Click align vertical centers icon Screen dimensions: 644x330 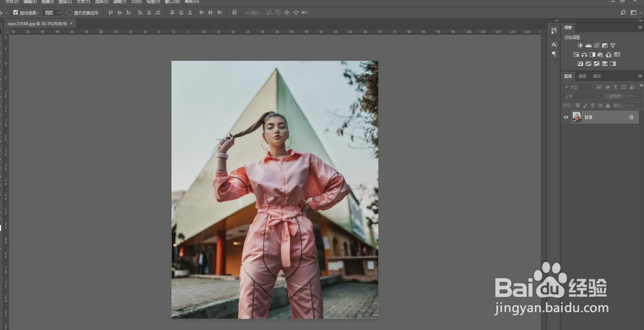(x=120, y=12)
